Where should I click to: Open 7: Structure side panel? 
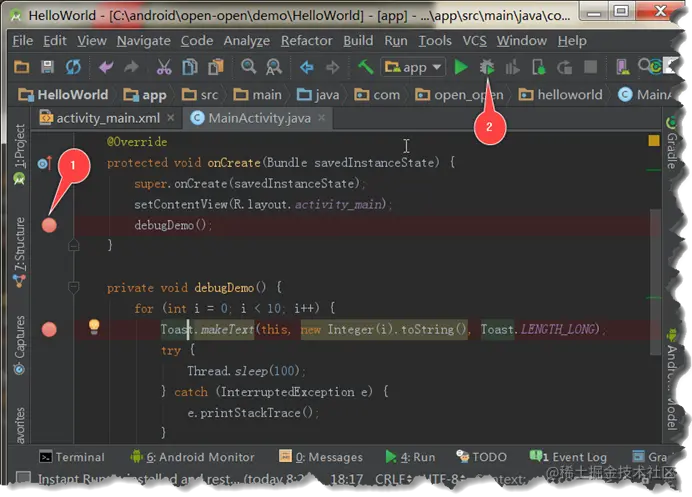19,252
